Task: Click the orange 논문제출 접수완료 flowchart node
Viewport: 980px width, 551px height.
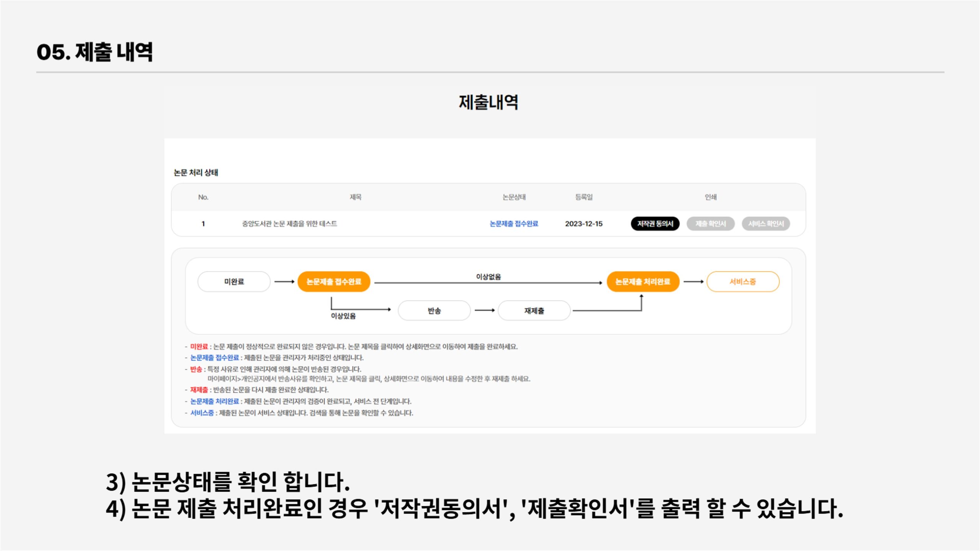Action: [334, 282]
